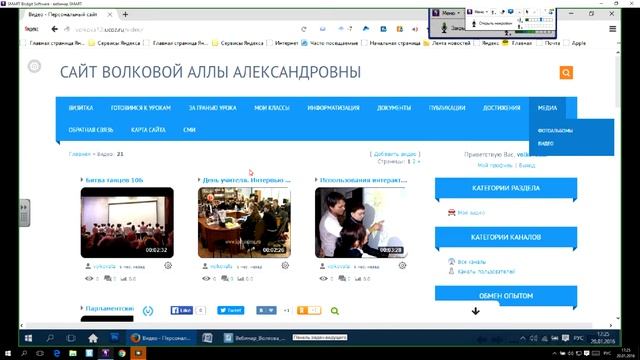
Task: Play the 'Битва танцев 10Б' thumbnail
Action: [x=127, y=222]
